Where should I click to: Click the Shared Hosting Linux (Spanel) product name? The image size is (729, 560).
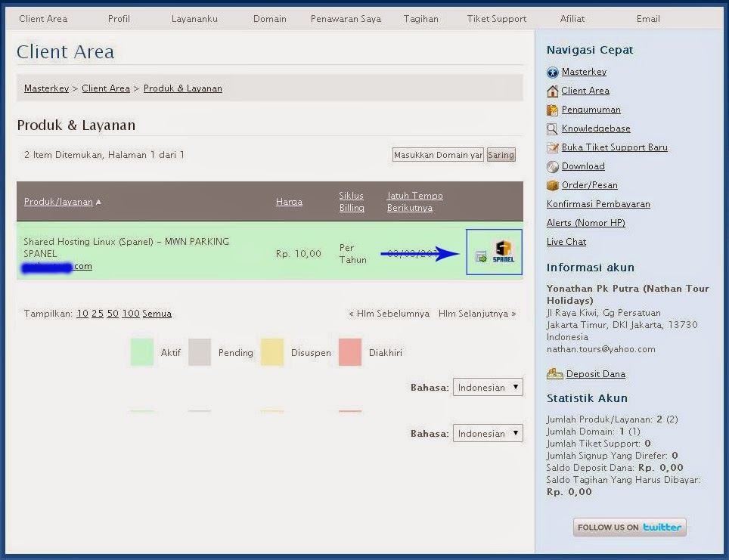coord(126,248)
